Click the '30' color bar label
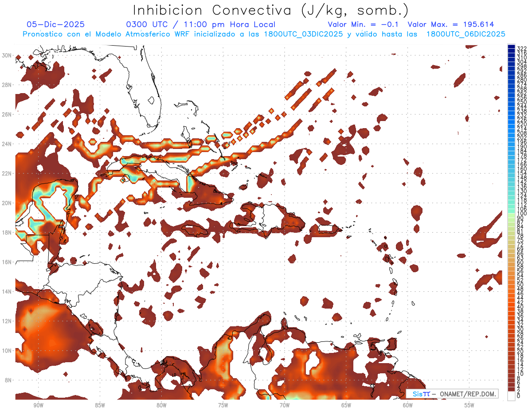This screenshot has height=411, width=532. [x=520, y=329]
